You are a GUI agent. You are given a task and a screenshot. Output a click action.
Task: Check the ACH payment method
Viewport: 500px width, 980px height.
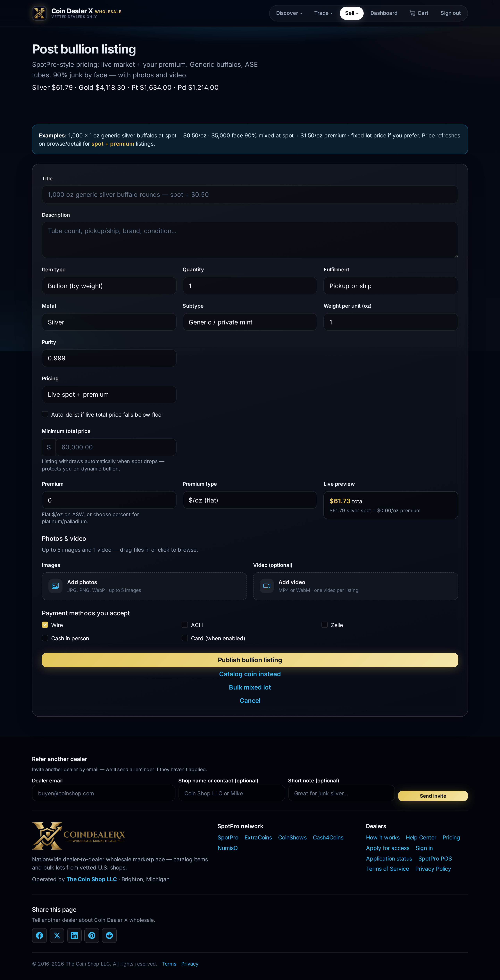click(x=185, y=625)
